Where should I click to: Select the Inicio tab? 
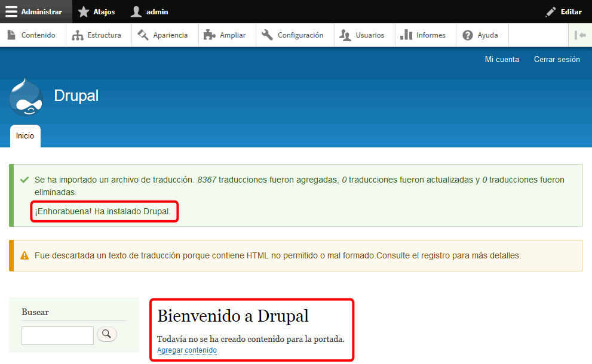coord(25,136)
